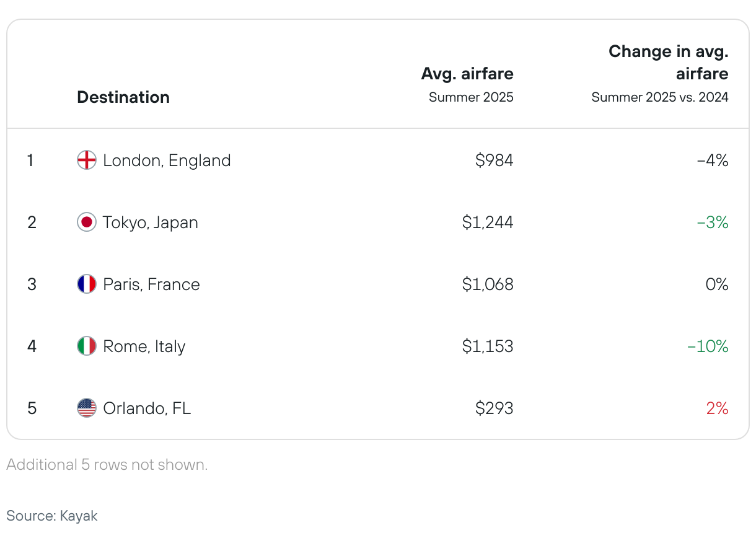This screenshot has width=756, height=533.
Task: Select the Destination column header
Action: coord(123,97)
